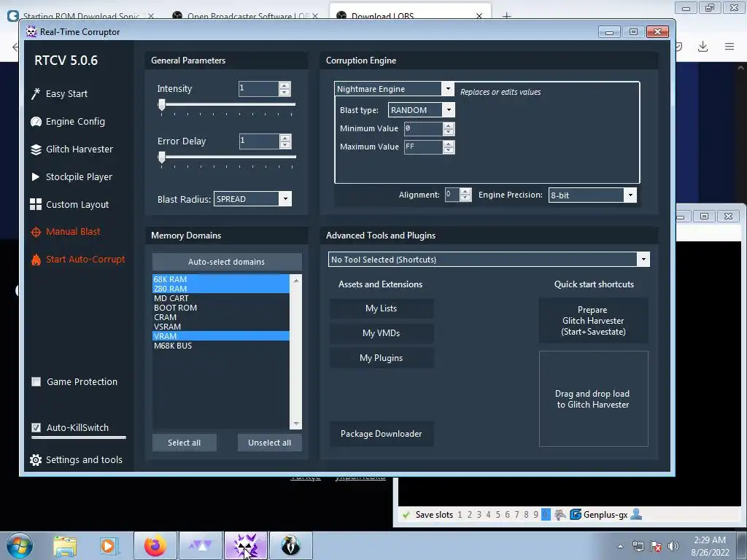The image size is (747, 560).
Task: Click the Intensity slider handle
Action: point(162,105)
